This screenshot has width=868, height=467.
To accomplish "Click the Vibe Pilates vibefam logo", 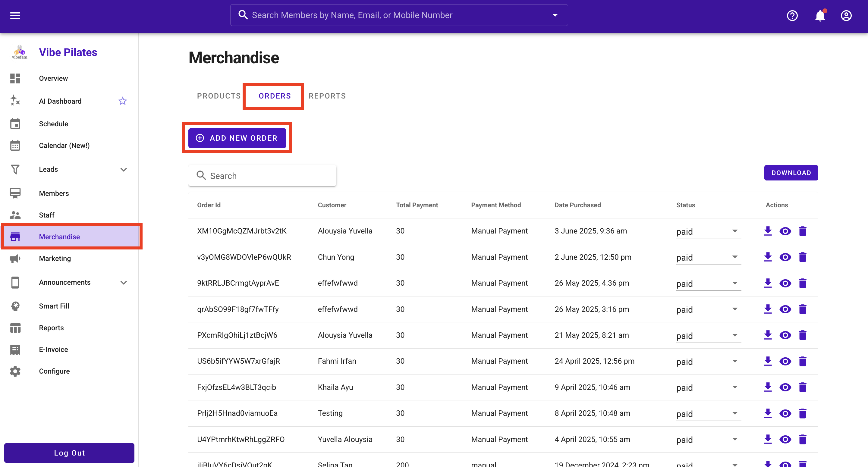I will click(20, 52).
